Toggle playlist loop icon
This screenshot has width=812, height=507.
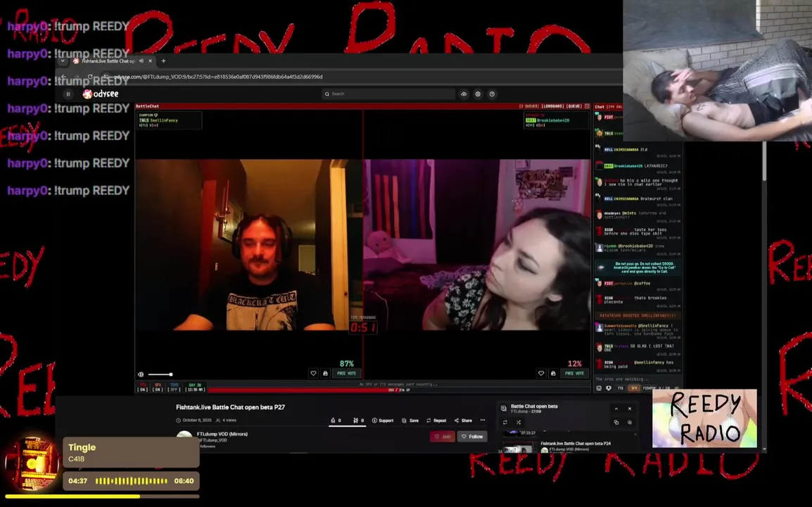[x=505, y=422]
